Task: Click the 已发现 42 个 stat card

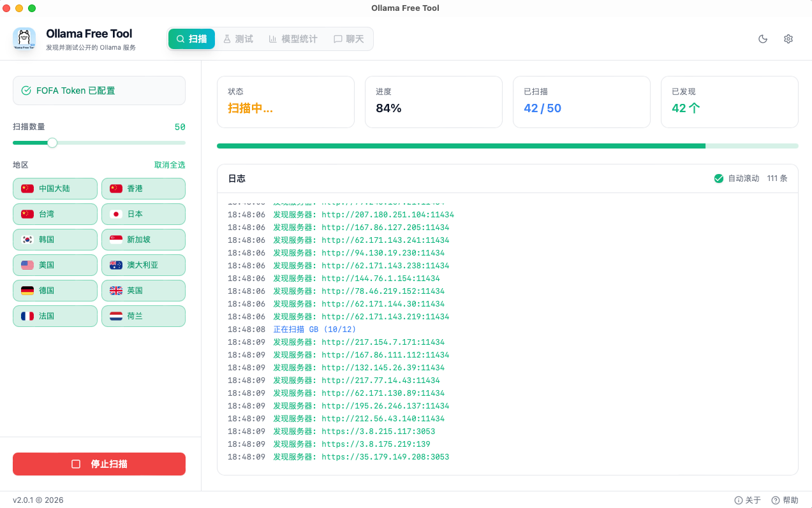Action: coord(729,102)
